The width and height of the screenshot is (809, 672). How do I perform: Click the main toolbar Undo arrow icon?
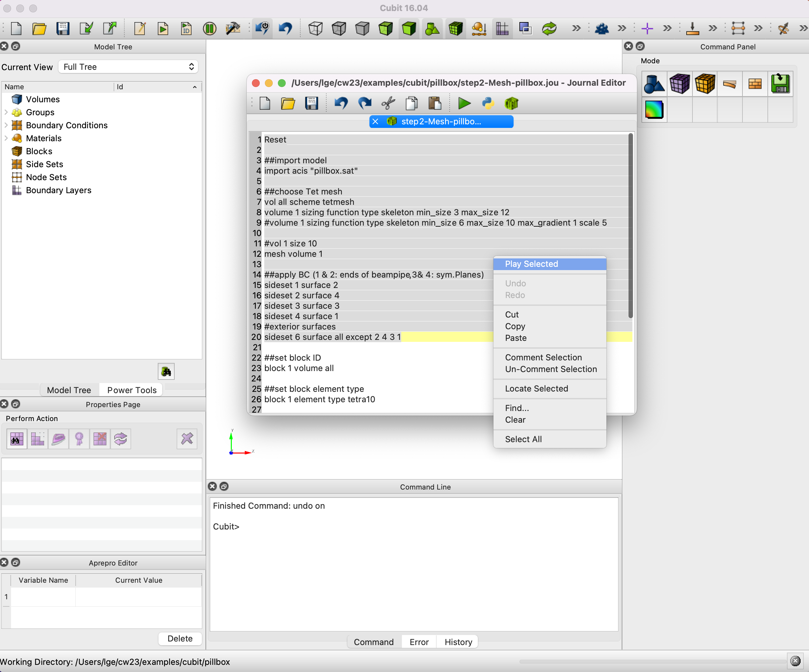[285, 29]
